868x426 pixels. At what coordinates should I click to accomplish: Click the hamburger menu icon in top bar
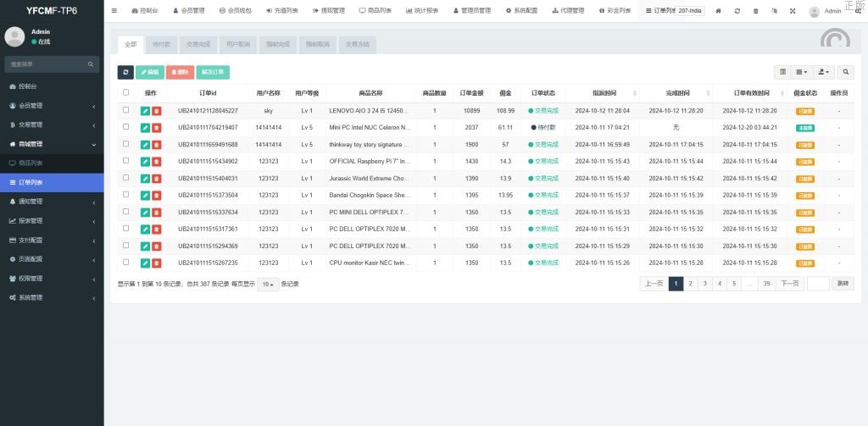pyautogui.click(x=114, y=11)
